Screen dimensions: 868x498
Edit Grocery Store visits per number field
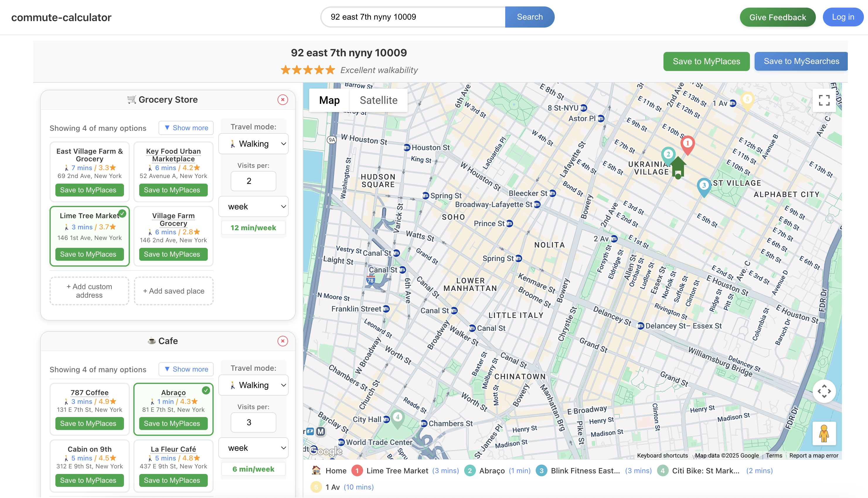tap(253, 181)
